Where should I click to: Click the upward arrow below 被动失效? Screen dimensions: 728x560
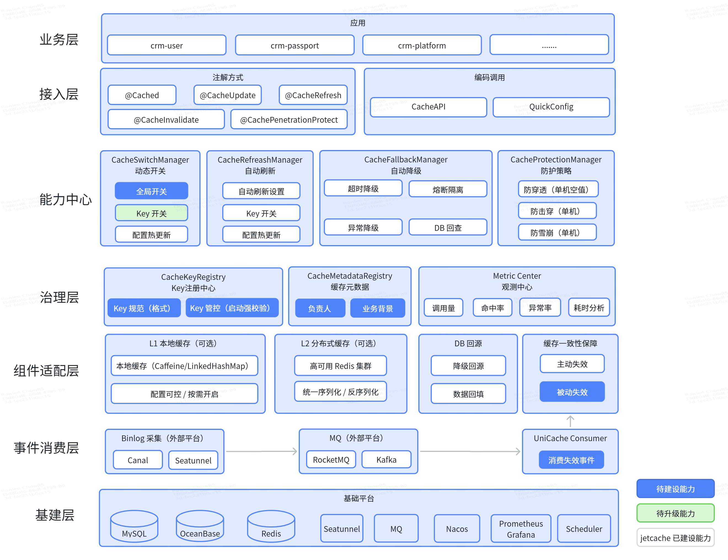coord(570,421)
